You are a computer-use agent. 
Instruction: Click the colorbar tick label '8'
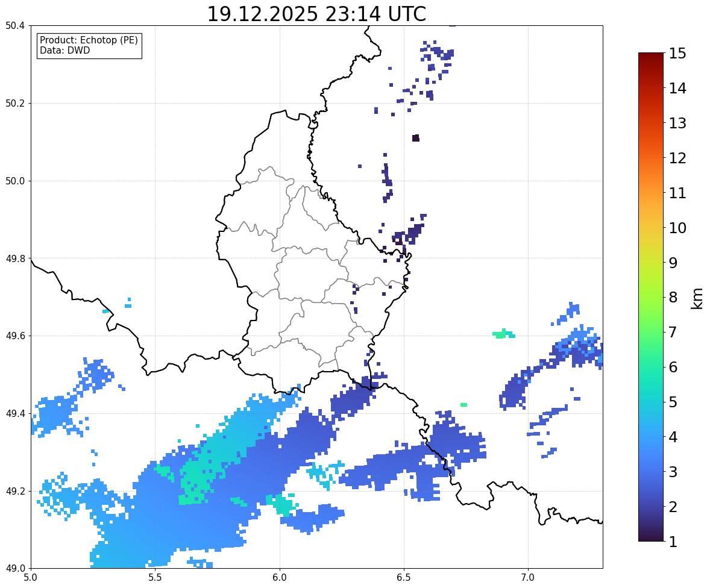[673, 298]
